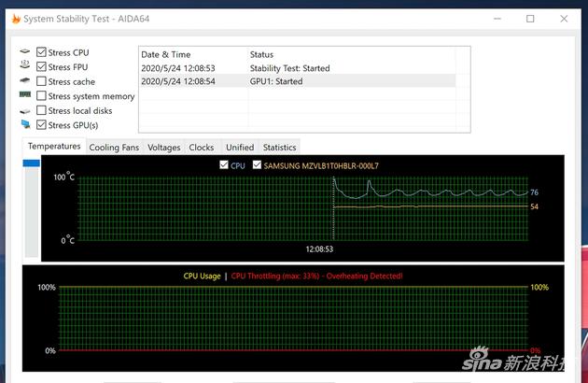This screenshot has width=588, height=383.
Task: Uncheck the Stress CPU checkbox
Action: pyautogui.click(x=41, y=51)
